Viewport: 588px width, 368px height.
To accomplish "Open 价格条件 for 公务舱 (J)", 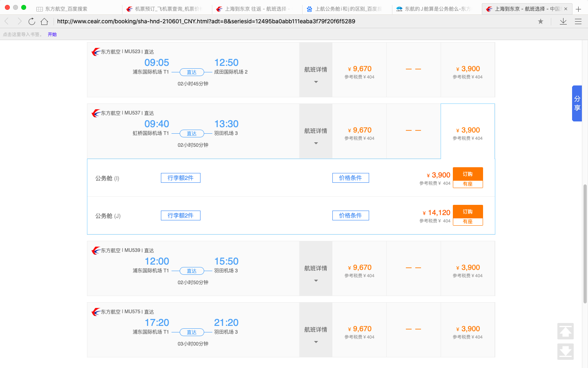I will (x=350, y=215).
